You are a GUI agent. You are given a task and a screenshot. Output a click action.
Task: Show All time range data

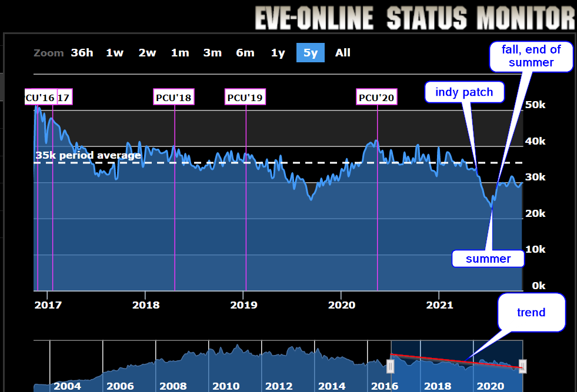(342, 52)
